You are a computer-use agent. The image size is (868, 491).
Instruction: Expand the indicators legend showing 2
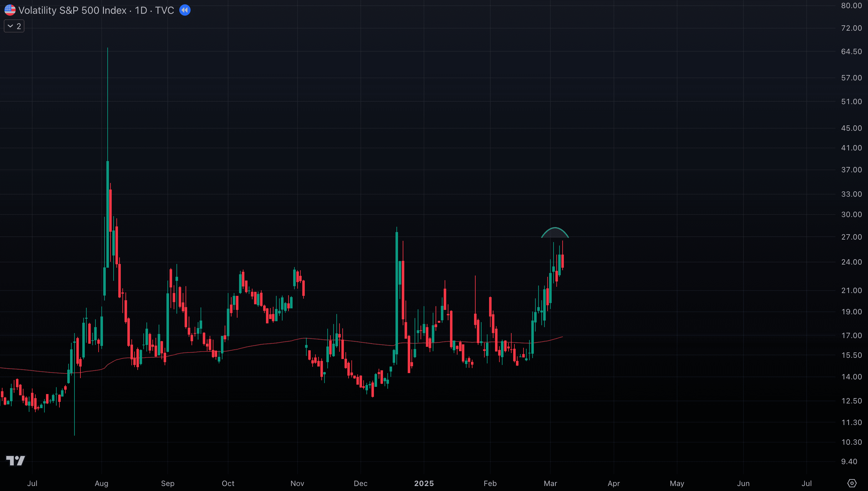click(x=14, y=26)
